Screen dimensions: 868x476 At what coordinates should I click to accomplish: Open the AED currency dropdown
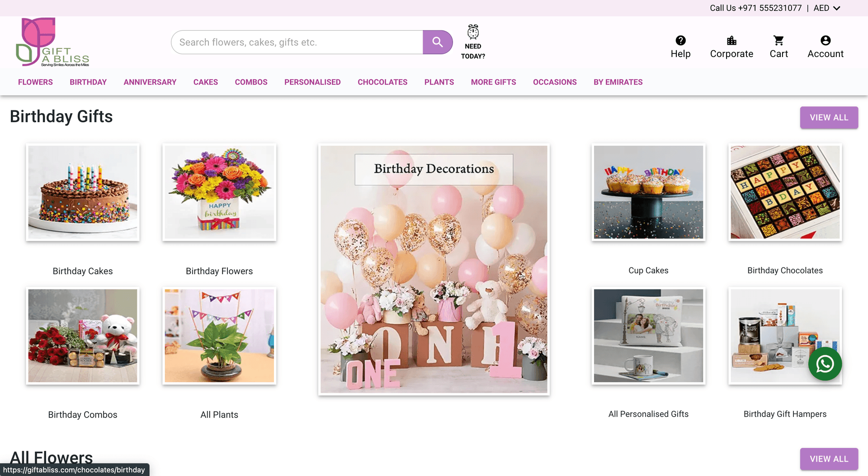click(826, 8)
